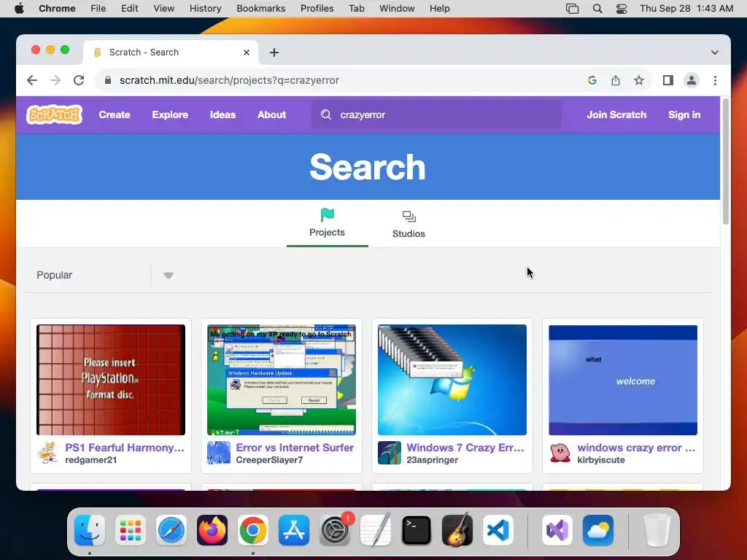Image resolution: width=747 pixels, height=560 pixels.
Task: Open Chrome three-dot menu
Action: [715, 80]
